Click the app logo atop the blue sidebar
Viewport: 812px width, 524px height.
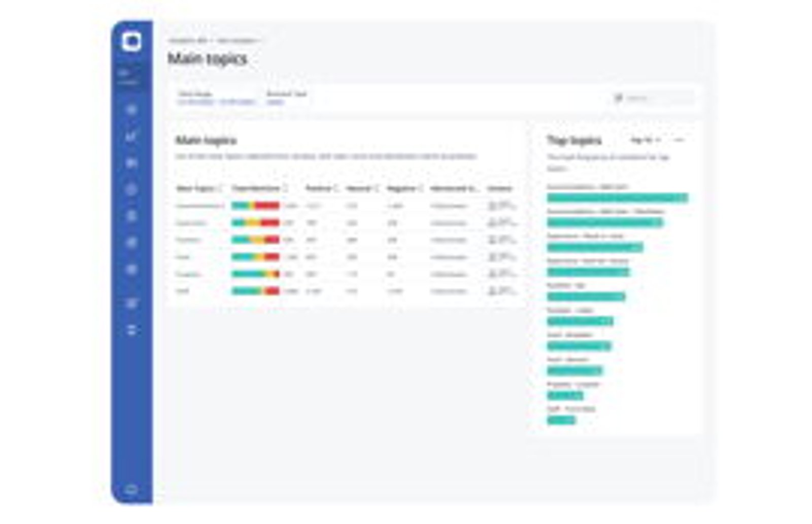coord(131,41)
